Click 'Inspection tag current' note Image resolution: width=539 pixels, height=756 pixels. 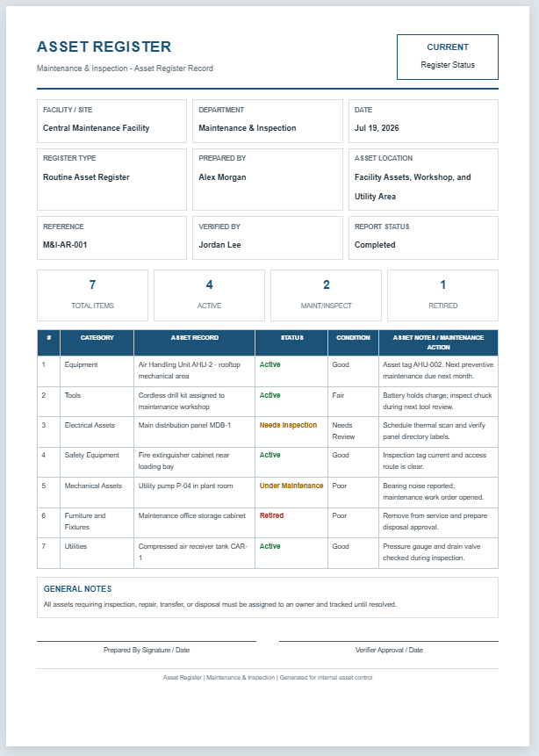pos(438,462)
